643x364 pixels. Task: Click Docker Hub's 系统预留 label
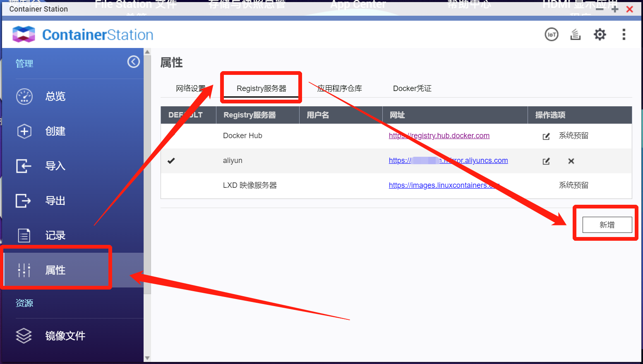[573, 136]
